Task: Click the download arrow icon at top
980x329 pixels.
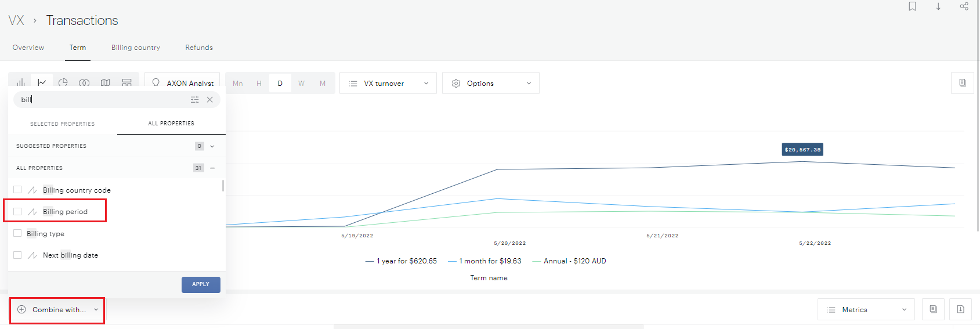Action: 938,6
